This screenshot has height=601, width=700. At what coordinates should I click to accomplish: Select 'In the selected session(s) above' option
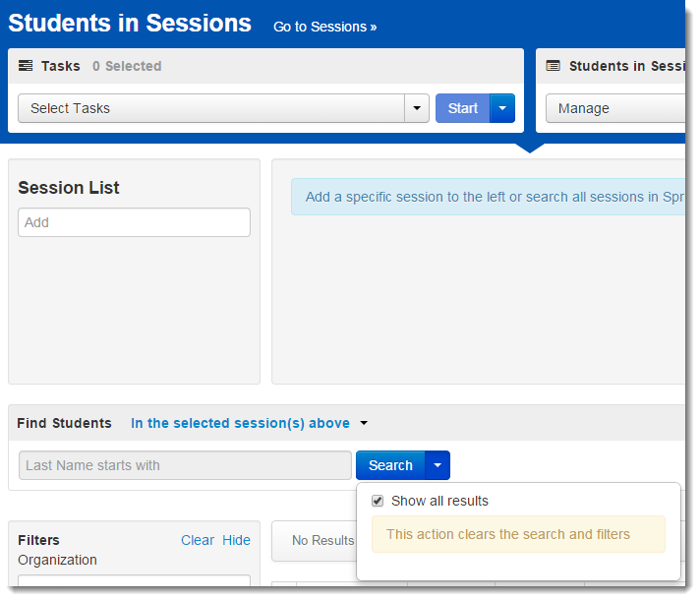tap(240, 423)
